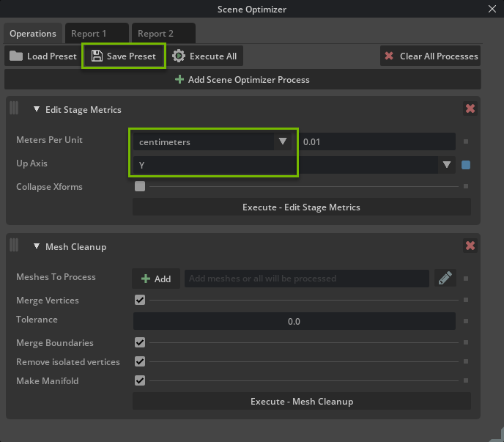Click Execute - Mesh Cleanup

(302, 401)
